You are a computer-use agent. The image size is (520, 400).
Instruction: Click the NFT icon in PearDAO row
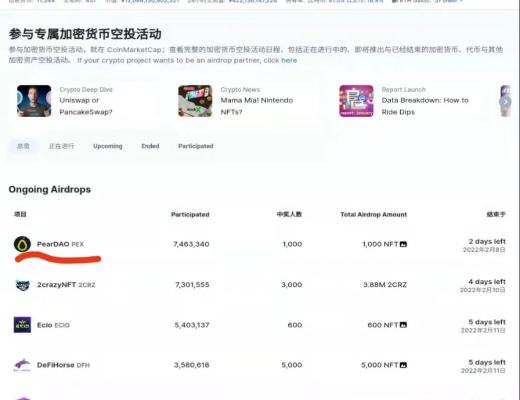[x=403, y=244]
